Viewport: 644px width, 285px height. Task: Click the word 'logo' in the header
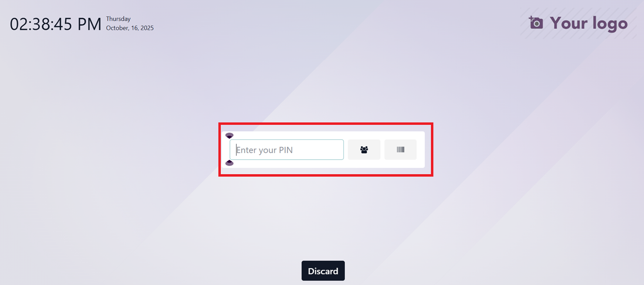(607, 24)
